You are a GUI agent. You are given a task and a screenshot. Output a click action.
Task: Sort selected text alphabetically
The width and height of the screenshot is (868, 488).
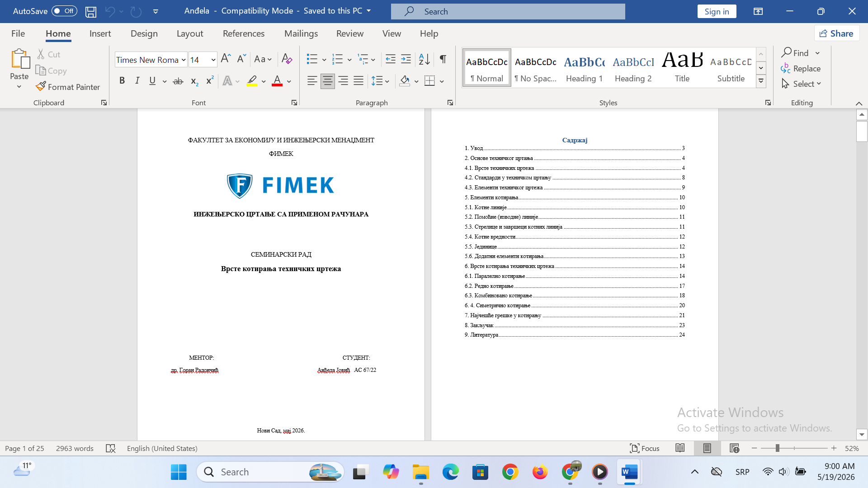coord(425,59)
